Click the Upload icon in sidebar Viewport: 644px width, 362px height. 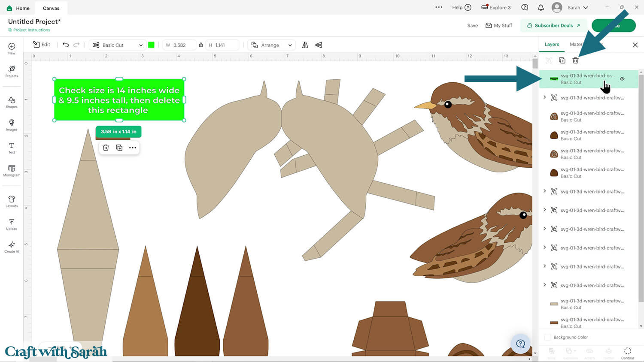pos(12,224)
